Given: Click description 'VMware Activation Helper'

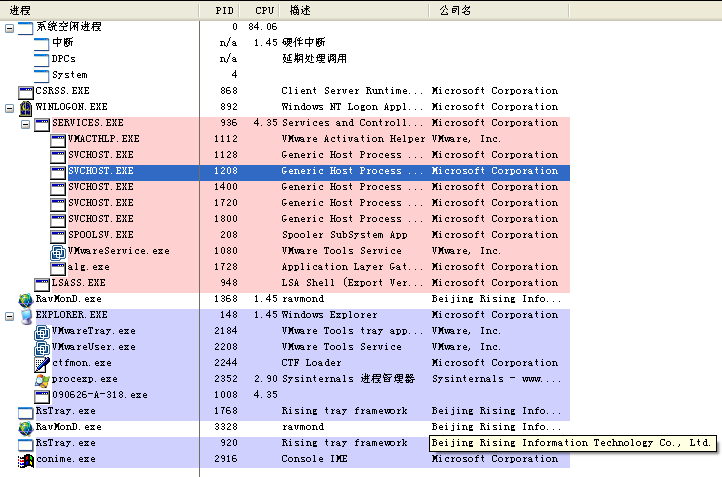Looking at the screenshot, I should click(x=353, y=139).
